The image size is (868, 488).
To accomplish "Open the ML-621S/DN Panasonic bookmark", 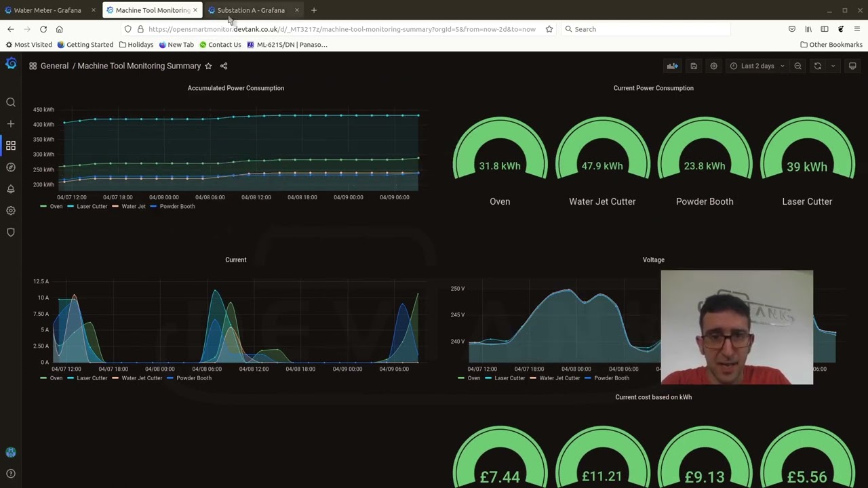I will tap(287, 45).
